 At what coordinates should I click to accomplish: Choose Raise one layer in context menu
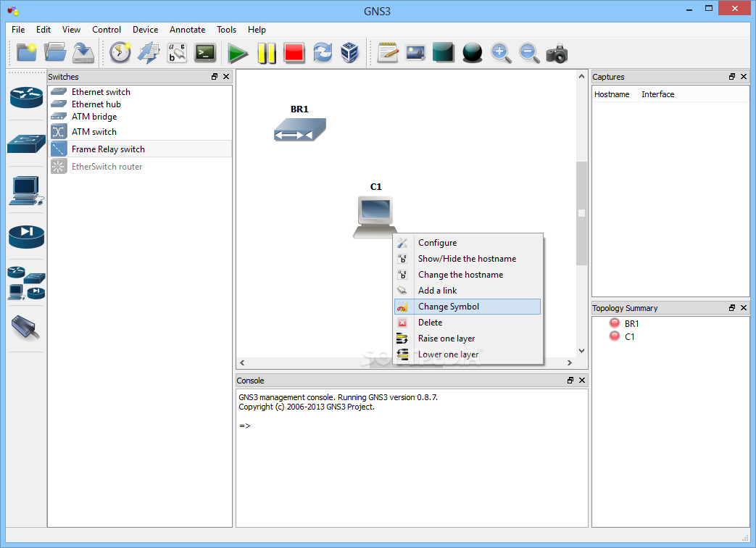(468, 339)
